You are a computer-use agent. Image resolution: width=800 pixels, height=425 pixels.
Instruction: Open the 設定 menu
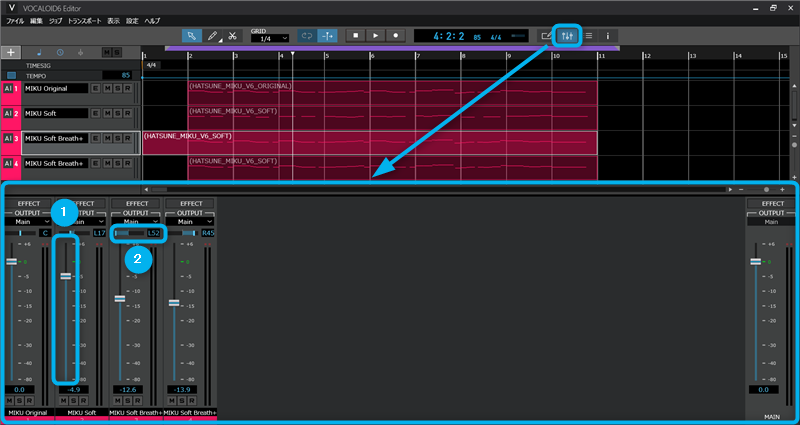pos(132,21)
